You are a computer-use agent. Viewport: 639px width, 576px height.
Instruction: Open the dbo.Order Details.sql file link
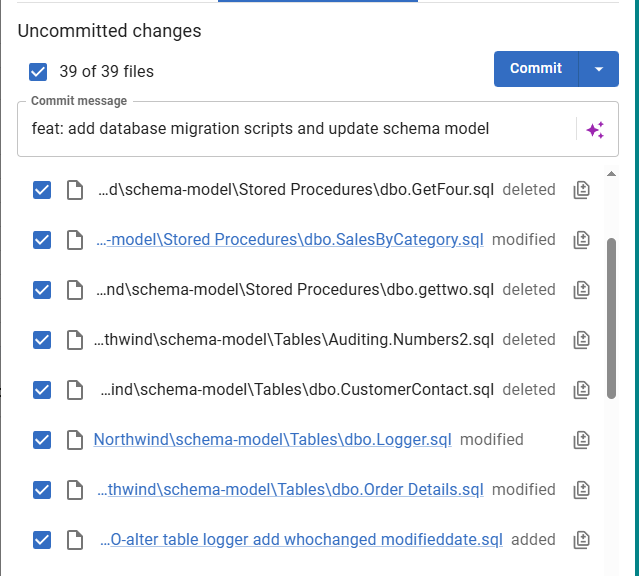pyautogui.click(x=290, y=489)
